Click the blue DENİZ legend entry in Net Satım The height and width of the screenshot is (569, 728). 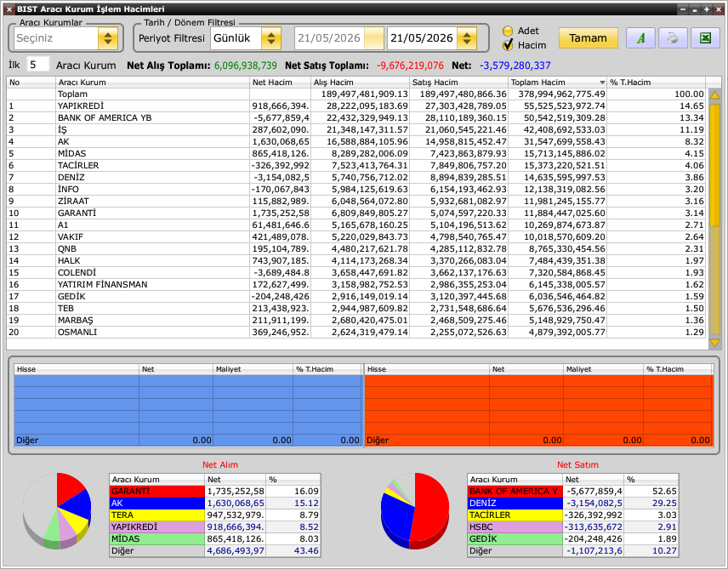515,503
